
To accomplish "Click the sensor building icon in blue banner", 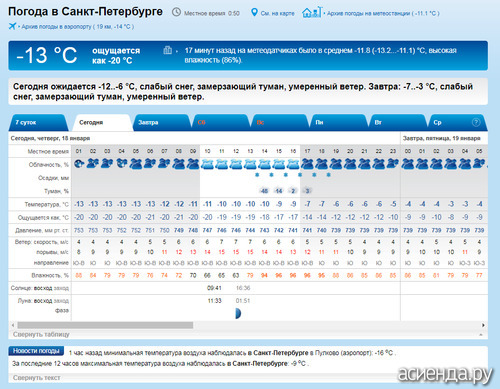I will click(x=167, y=50).
